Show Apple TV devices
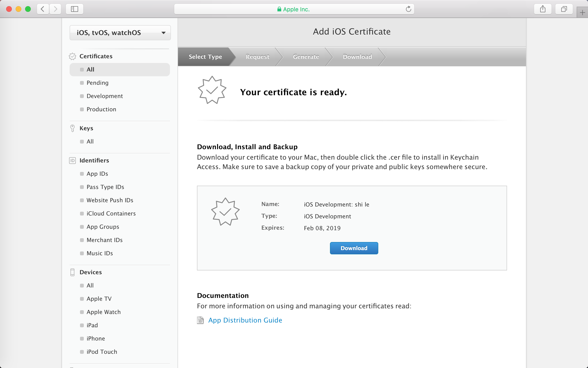588x368 pixels. [x=99, y=299]
